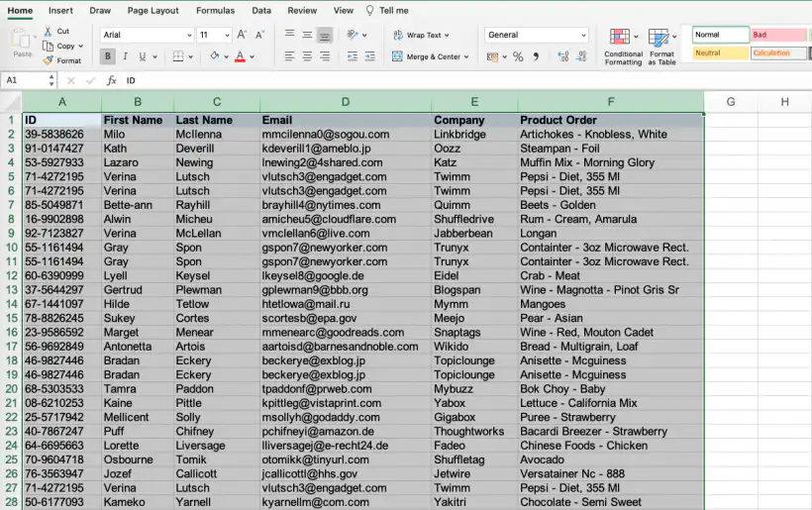This screenshot has width=812, height=510.
Task: Click Decrease Decimal icon
Action: [581, 56]
